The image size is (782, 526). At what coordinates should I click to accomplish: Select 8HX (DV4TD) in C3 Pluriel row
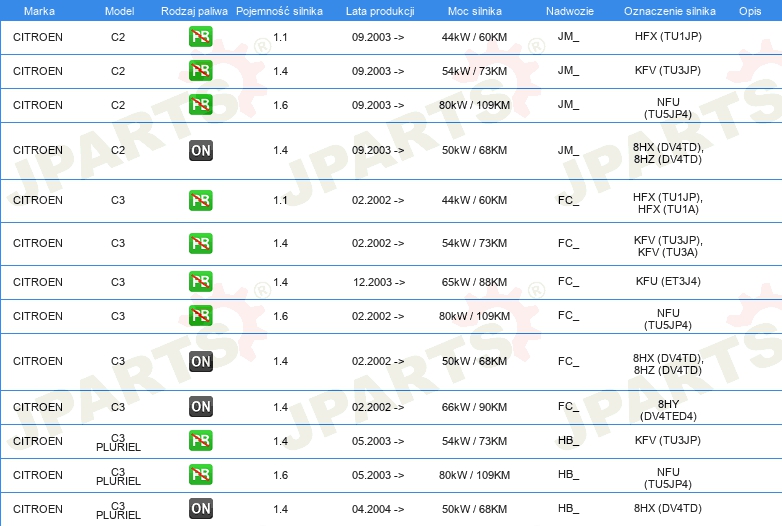pyautogui.click(x=668, y=508)
